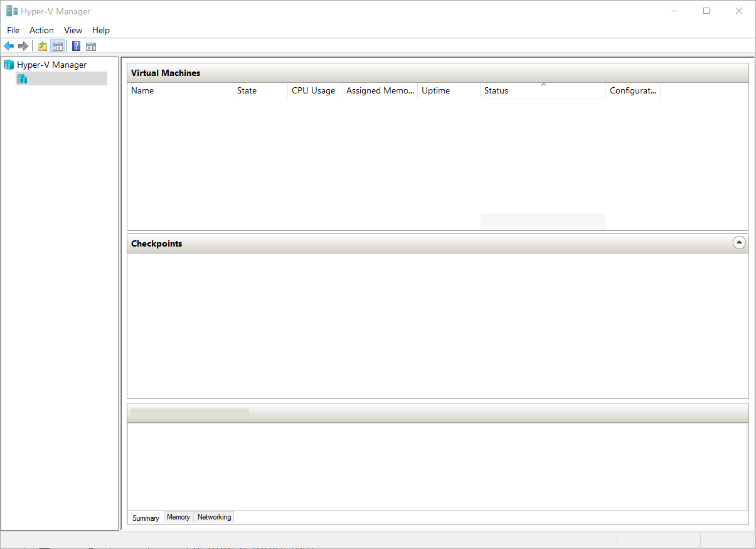Click the Forward navigation arrow on the toolbar

pyautogui.click(x=23, y=45)
